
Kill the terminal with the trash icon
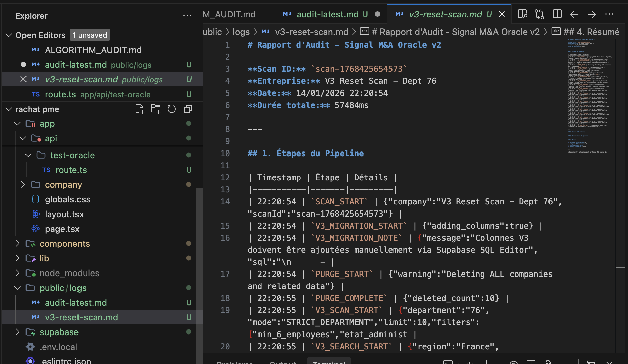(x=548, y=362)
